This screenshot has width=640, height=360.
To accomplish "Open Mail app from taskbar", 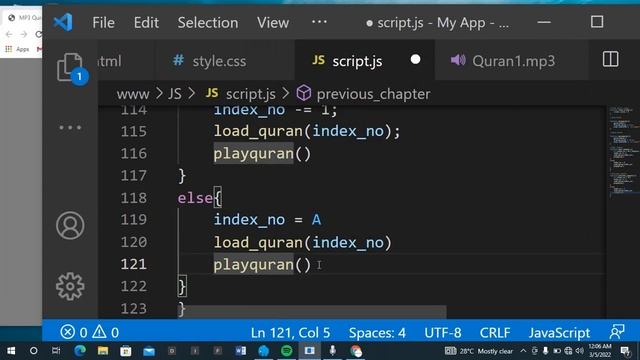I will 149,351.
